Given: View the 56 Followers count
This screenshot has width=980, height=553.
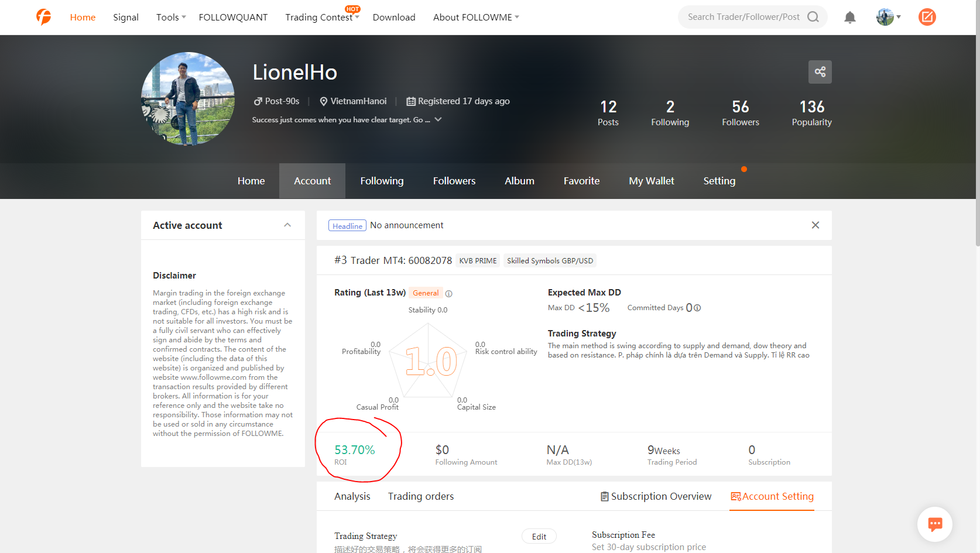Looking at the screenshot, I should [x=741, y=113].
